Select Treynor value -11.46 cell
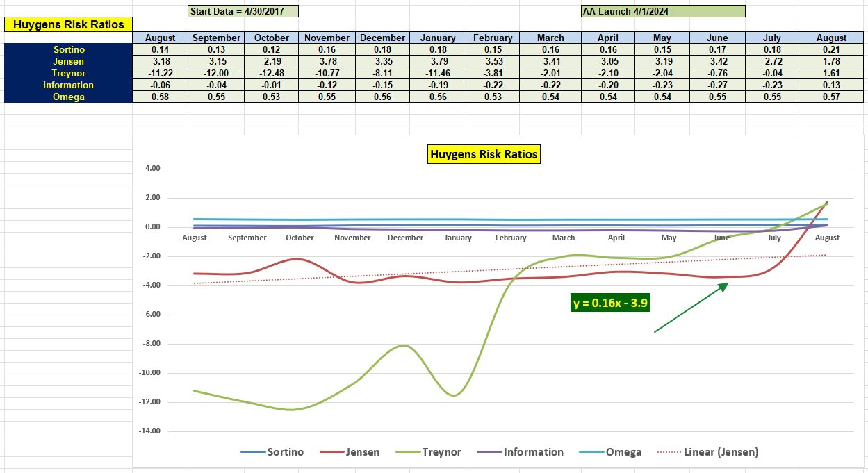 pyautogui.click(x=437, y=73)
